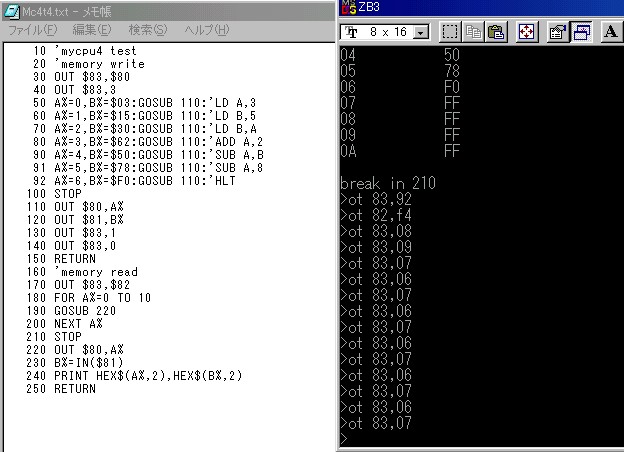The image size is (624, 452).
Task: Click the '>ot 83,92' command in ZB3
Action: coord(376,199)
